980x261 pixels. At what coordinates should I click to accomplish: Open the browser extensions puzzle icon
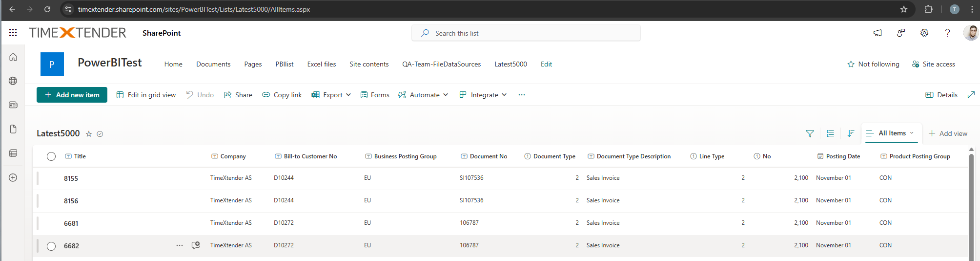(929, 9)
